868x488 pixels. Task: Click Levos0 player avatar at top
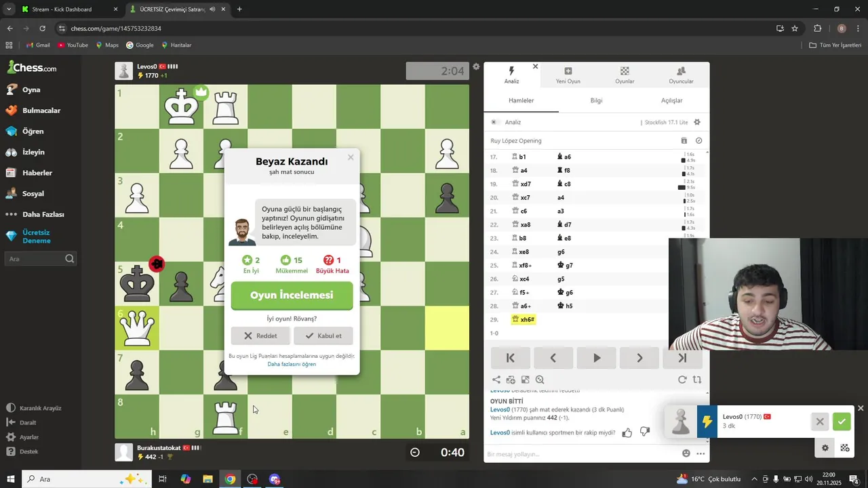[x=123, y=71]
